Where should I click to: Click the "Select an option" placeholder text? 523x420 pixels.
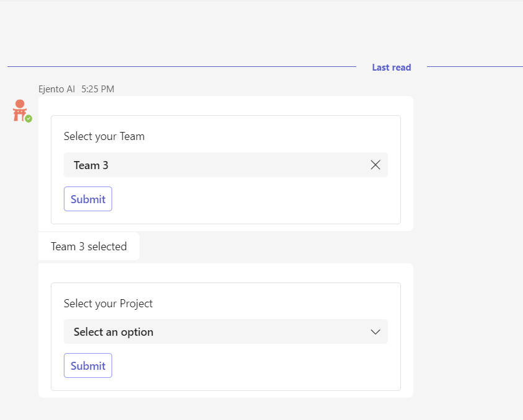(x=113, y=332)
